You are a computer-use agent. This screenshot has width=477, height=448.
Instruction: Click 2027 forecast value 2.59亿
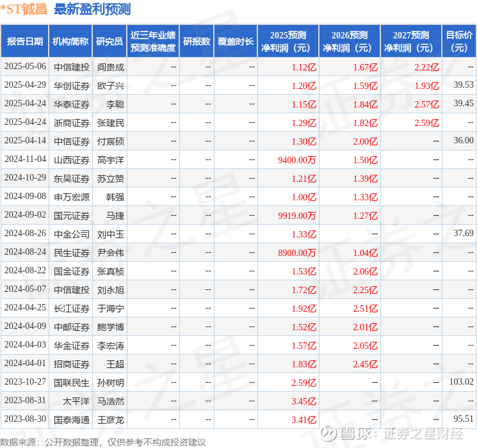click(426, 123)
